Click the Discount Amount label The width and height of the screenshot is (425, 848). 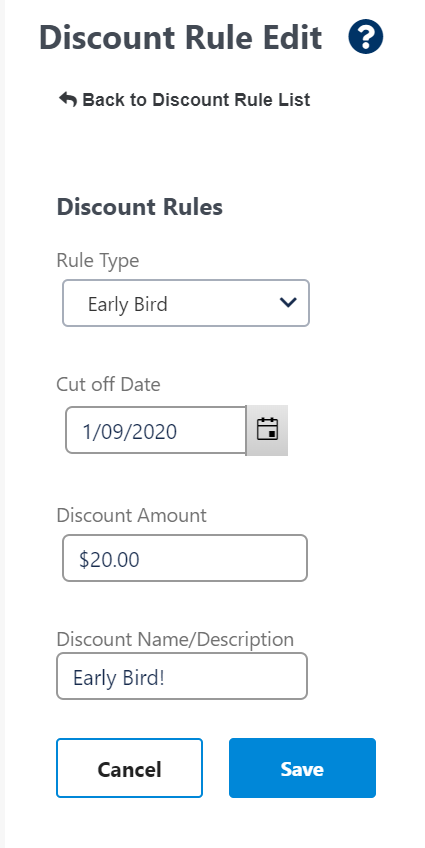[x=131, y=515]
